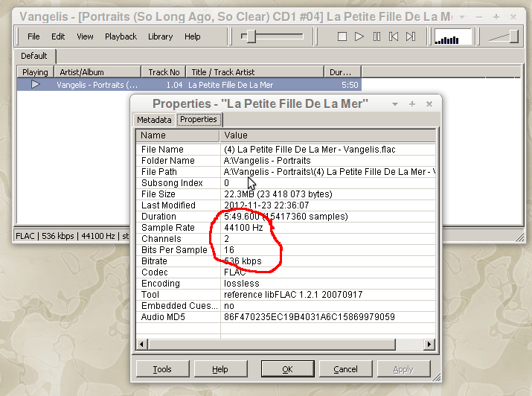Open the File menu
532x396 pixels.
point(33,36)
